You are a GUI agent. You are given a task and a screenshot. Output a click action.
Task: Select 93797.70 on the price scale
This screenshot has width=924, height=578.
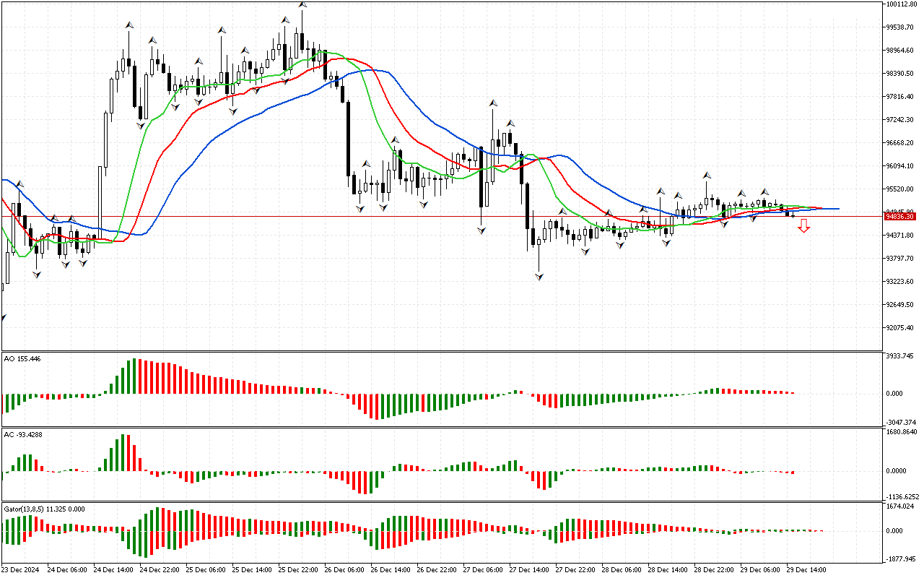click(x=901, y=259)
